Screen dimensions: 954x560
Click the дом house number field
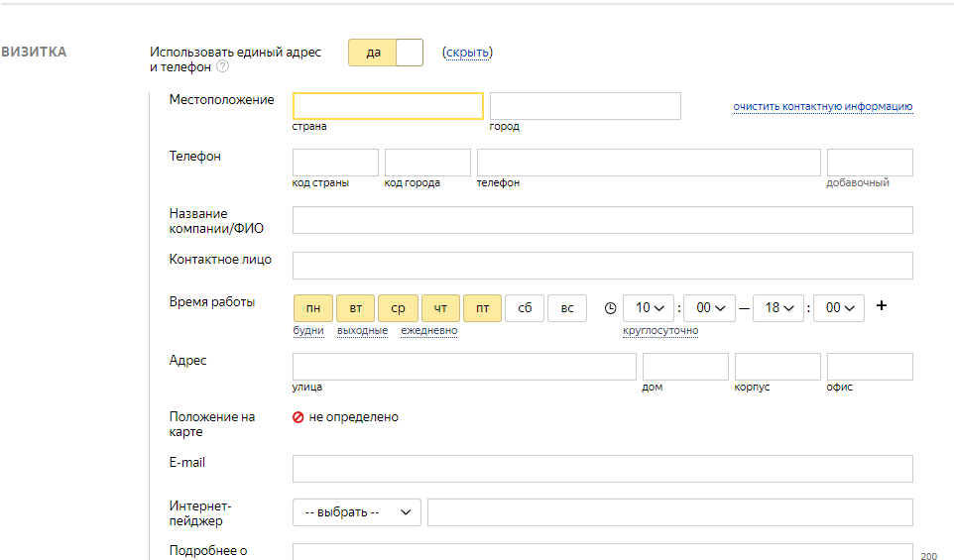coord(685,367)
